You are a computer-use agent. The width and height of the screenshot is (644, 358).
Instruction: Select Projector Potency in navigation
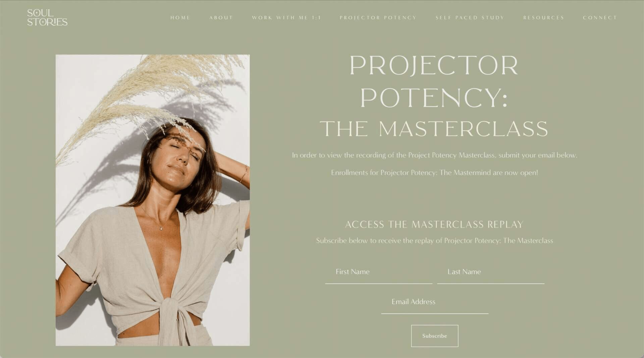[x=378, y=17]
